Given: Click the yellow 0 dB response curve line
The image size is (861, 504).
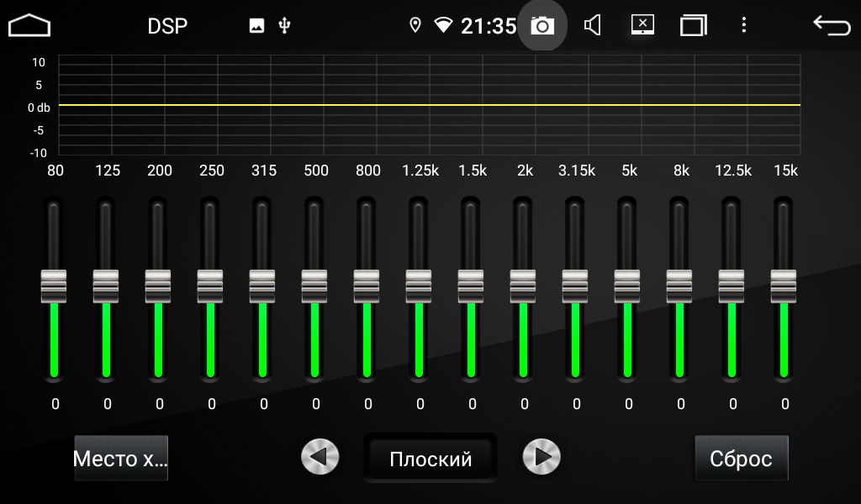Looking at the screenshot, I should click(429, 105).
